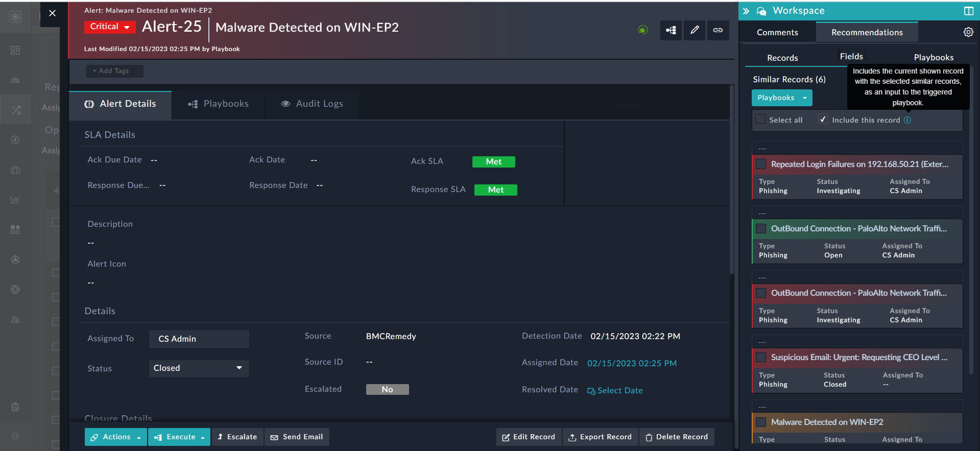
Task: Click the Assigned Date value 02/15/2023 02:25 PM
Action: tap(632, 363)
